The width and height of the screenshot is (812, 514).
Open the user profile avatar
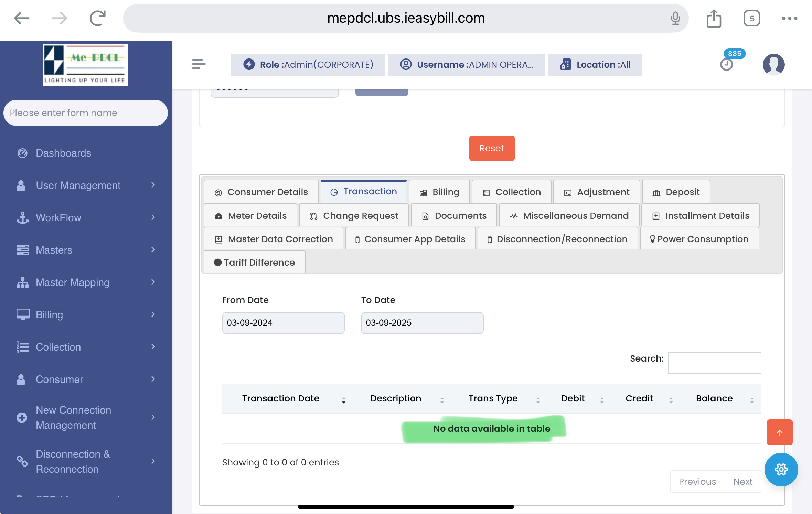click(x=773, y=64)
